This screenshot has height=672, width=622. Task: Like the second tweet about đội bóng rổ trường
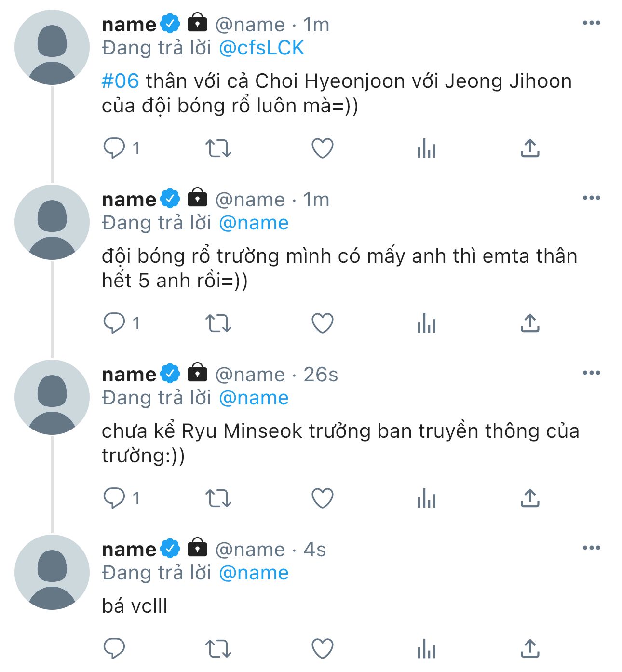coord(323,323)
